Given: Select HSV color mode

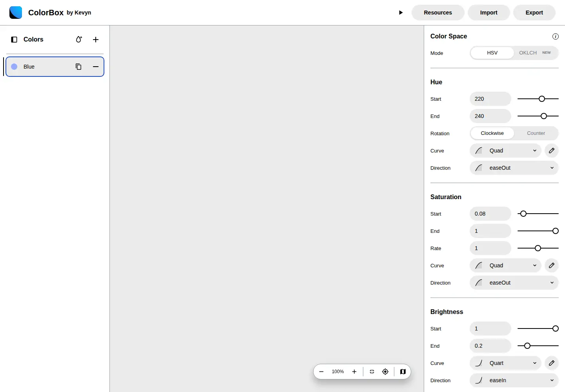Looking at the screenshot, I should tap(492, 53).
